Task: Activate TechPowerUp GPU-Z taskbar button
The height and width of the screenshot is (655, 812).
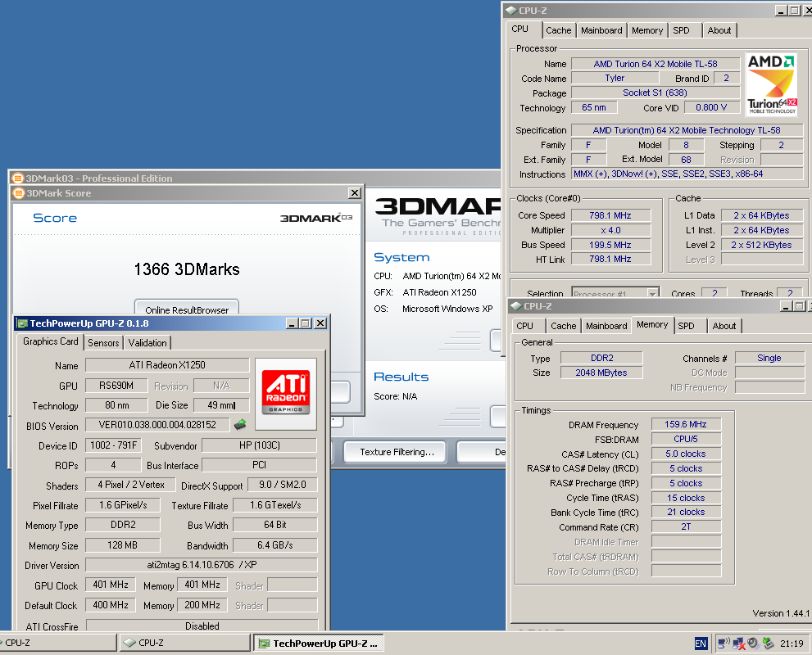Action: (319, 643)
